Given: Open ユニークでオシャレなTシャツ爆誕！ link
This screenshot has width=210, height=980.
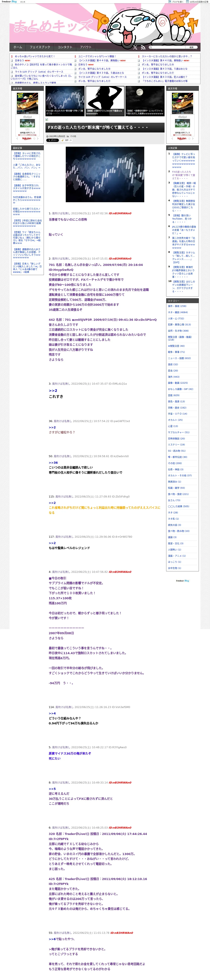Looking at the screenshot, I should click(97, 56).
